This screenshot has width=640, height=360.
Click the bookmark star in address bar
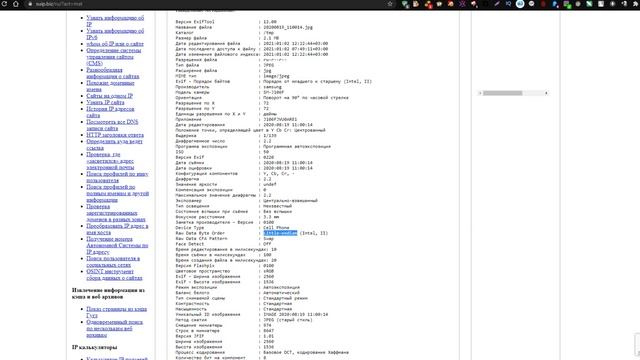[390, 4]
